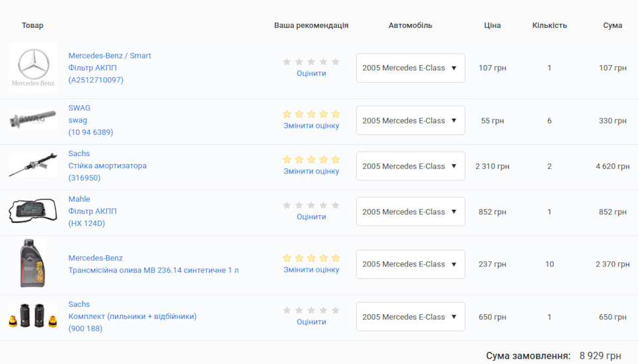
Task: Expand car dropdown in the Sachs 316950 row
Action: [x=411, y=166]
